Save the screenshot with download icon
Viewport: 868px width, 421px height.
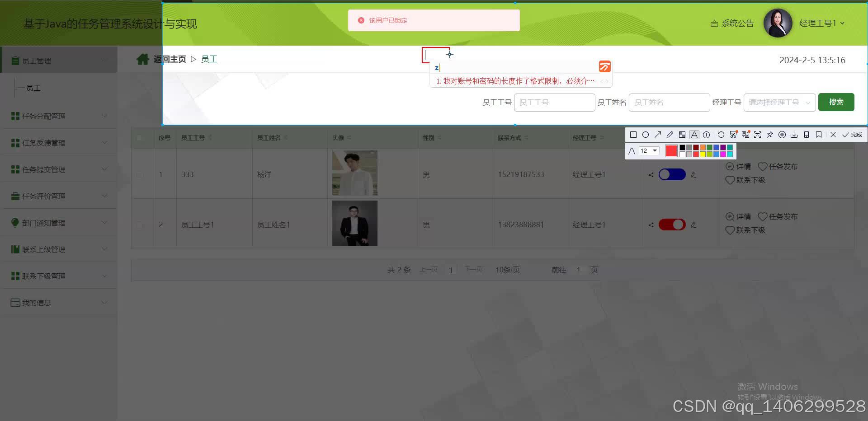pos(794,134)
